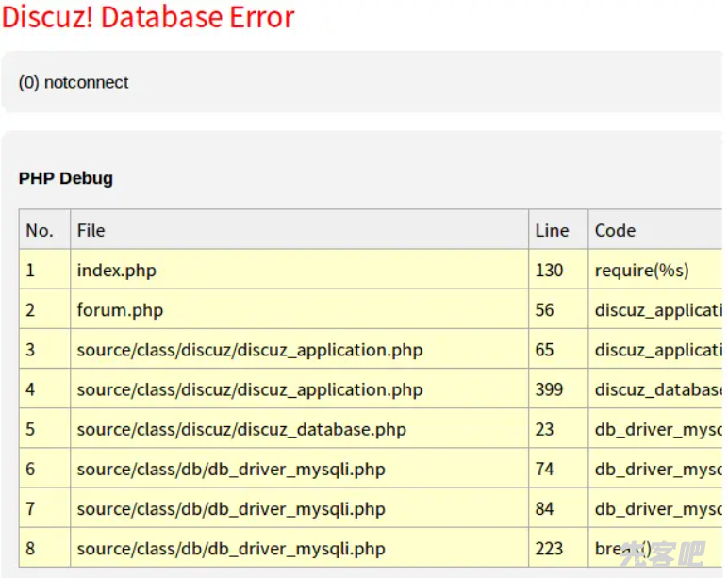Click line number 56 cell
This screenshot has width=728, height=578.
point(544,310)
